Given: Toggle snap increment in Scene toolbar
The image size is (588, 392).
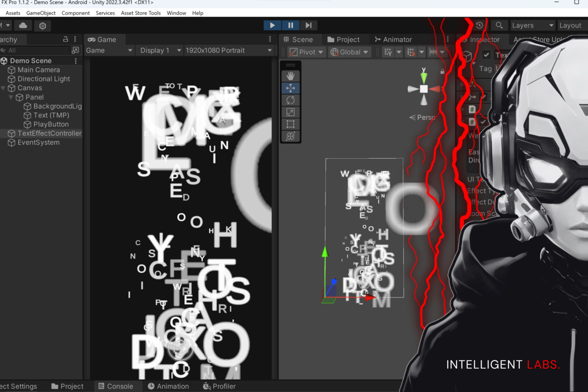Looking at the screenshot, I should coord(411,52).
